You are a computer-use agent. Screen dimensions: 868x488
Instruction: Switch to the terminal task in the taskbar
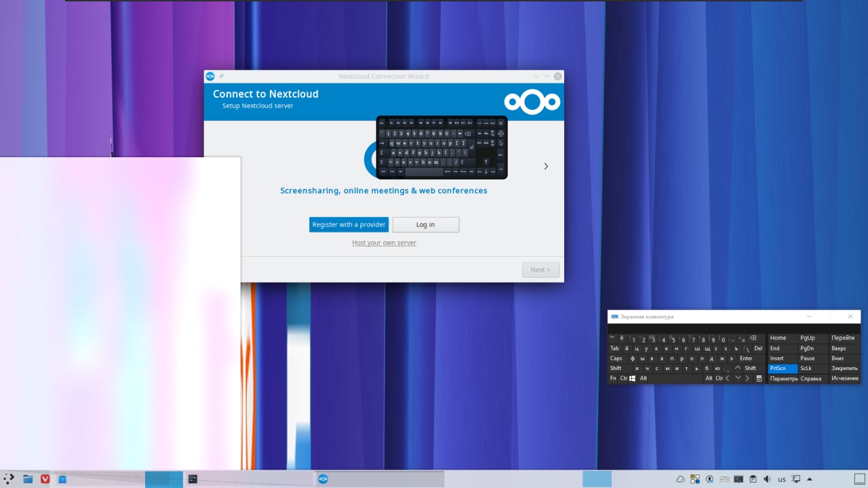193,479
